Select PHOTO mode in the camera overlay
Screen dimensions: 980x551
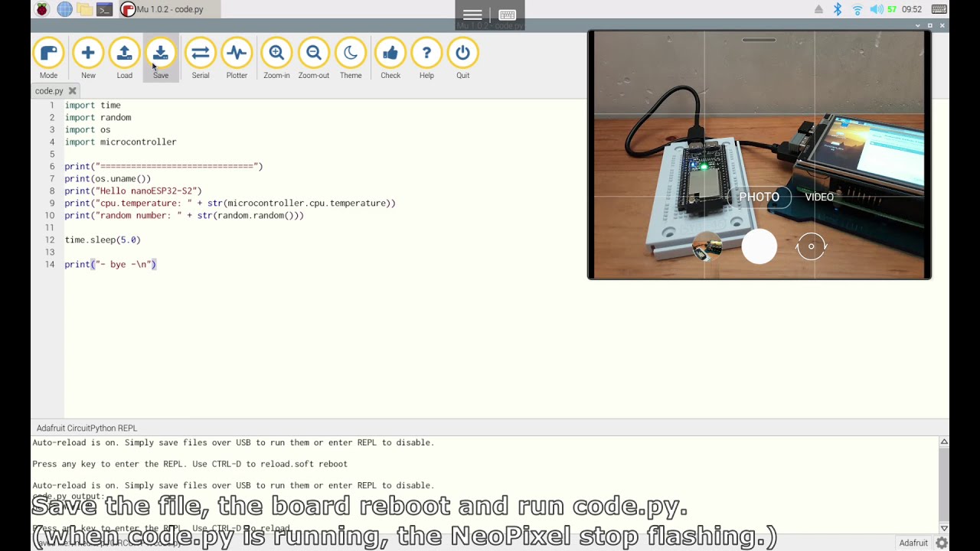(759, 197)
